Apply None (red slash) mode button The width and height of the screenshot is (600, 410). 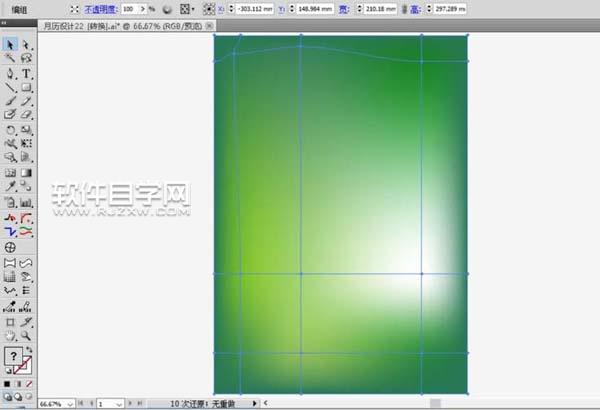(x=29, y=384)
